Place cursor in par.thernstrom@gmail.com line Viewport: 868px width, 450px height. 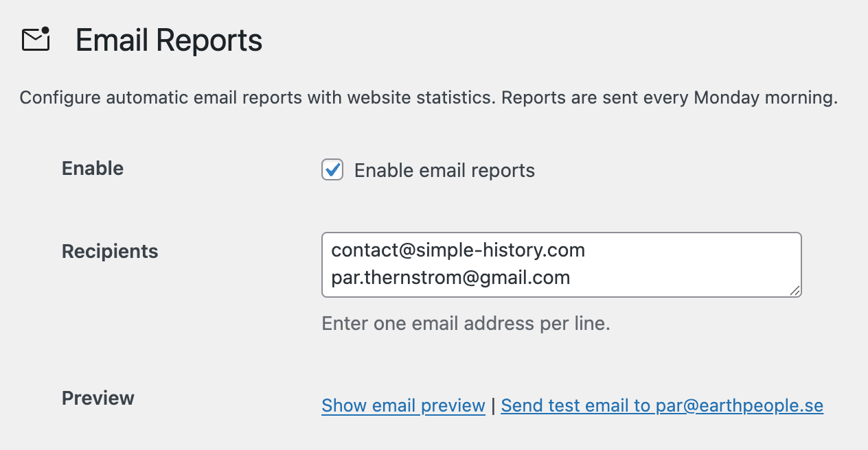pyautogui.click(x=450, y=278)
